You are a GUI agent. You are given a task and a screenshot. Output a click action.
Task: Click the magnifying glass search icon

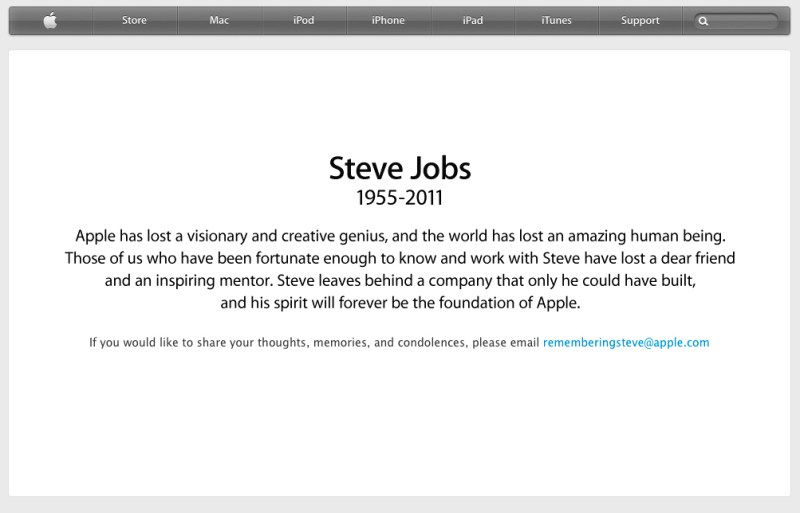pos(705,21)
